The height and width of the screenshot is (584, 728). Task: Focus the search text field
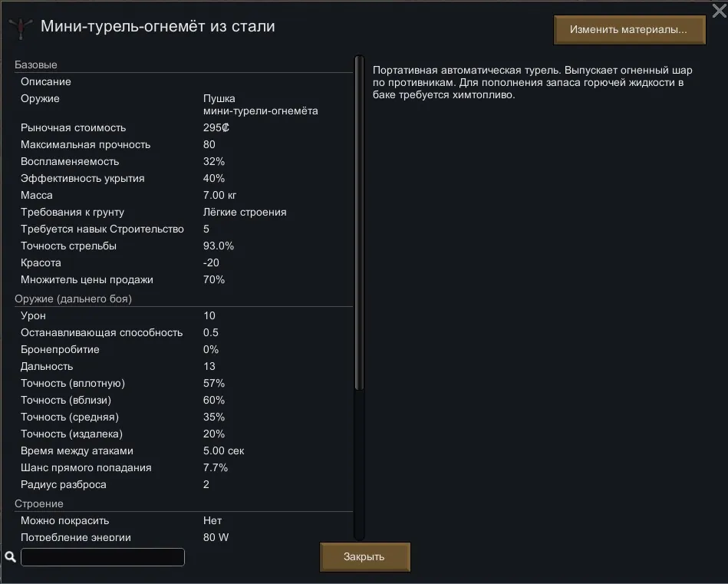(x=102, y=557)
